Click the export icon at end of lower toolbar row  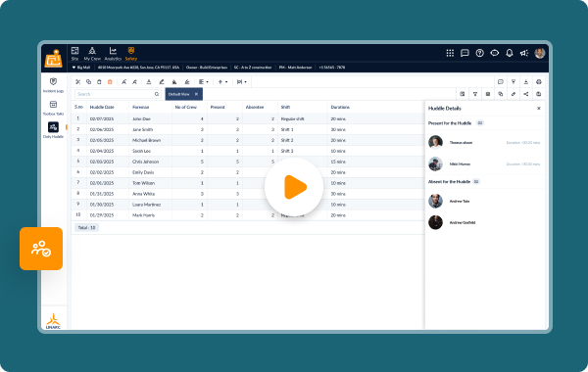click(539, 94)
